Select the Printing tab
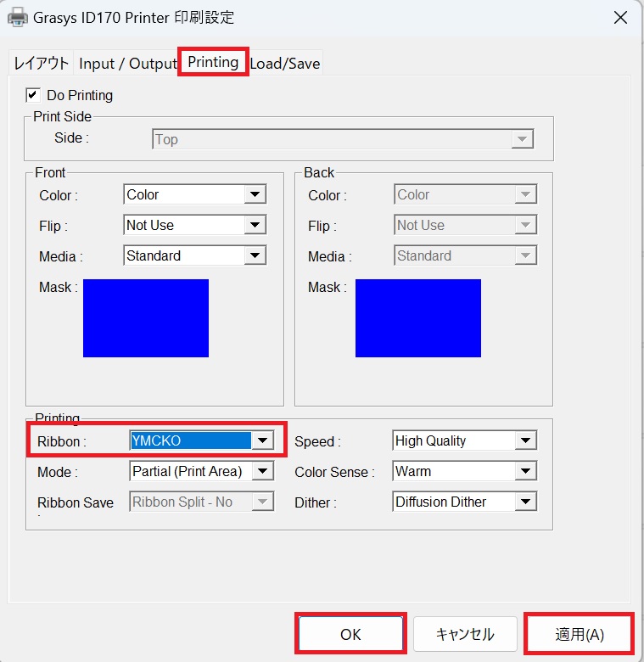The width and height of the screenshot is (644, 662). 213,63
